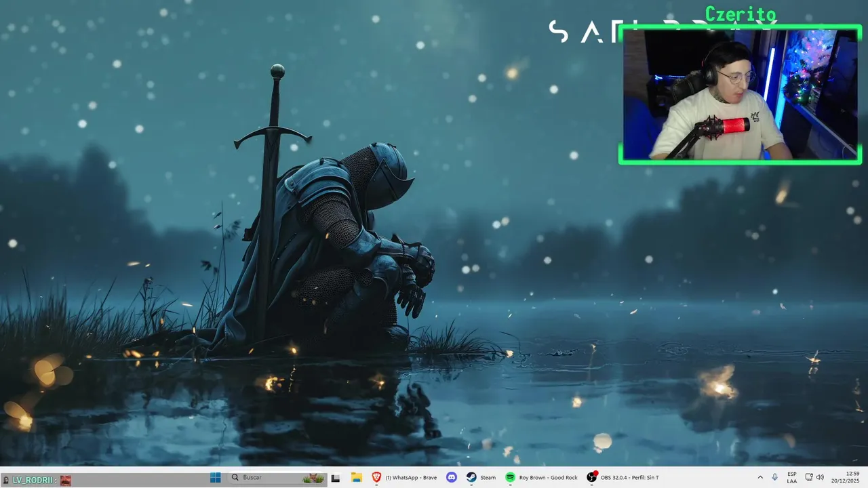Open Discord from the taskbar
Screen dimensions: 868x488
[452, 477]
